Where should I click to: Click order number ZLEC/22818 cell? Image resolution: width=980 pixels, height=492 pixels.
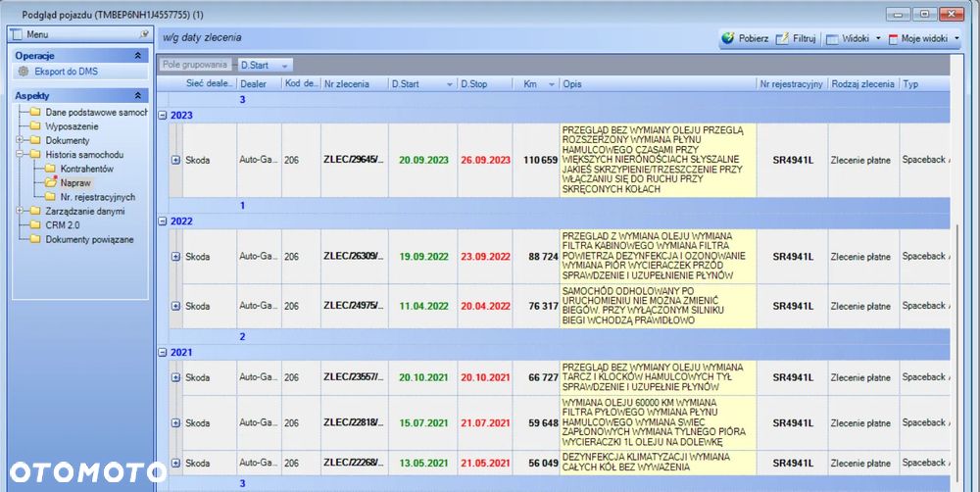355,423
